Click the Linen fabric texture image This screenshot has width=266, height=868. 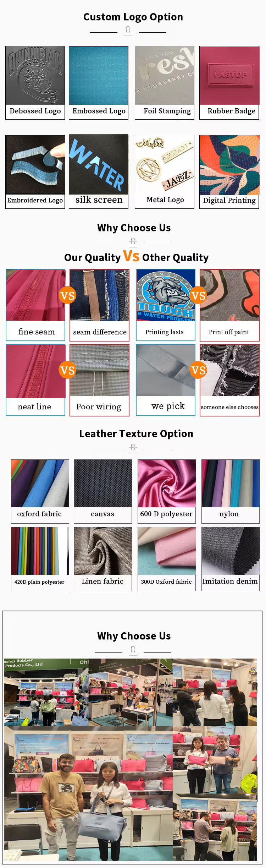coord(103,551)
